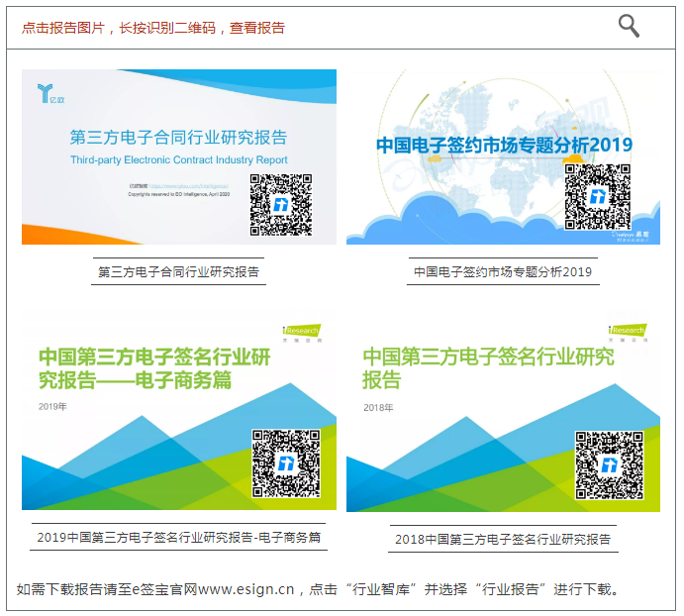
Task: Click QR code on 2019年 e-commerce report cover
Action: [x=286, y=462]
